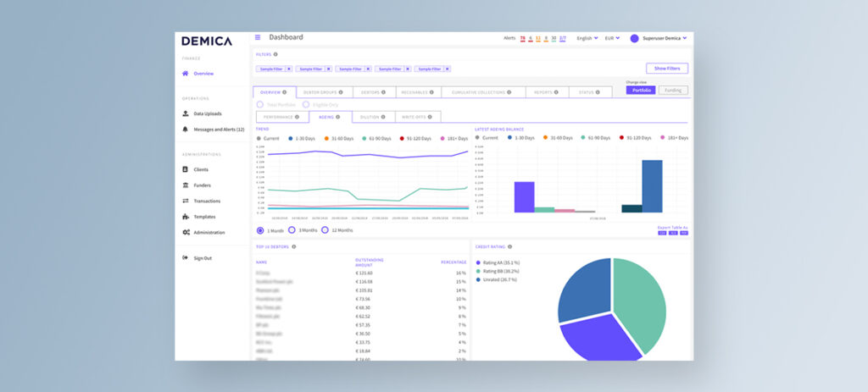Open the English language dropdown
The width and height of the screenshot is (868, 392).
click(x=587, y=38)
